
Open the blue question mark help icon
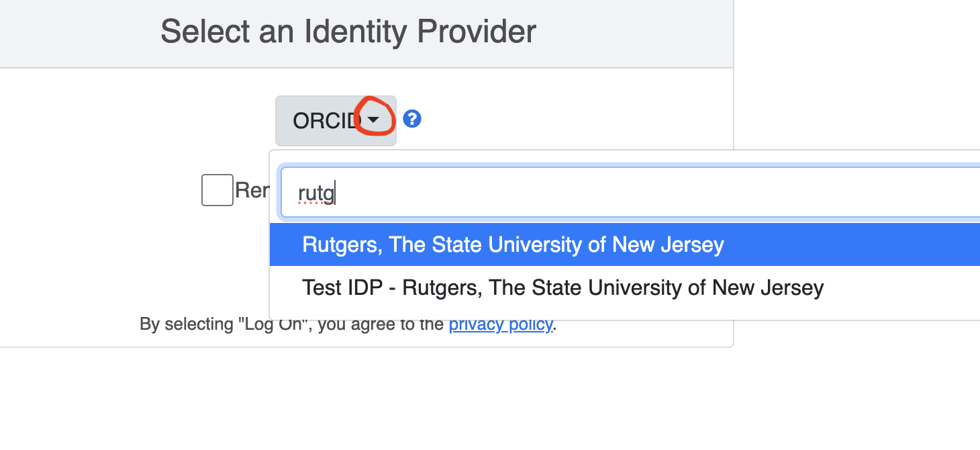411,120
